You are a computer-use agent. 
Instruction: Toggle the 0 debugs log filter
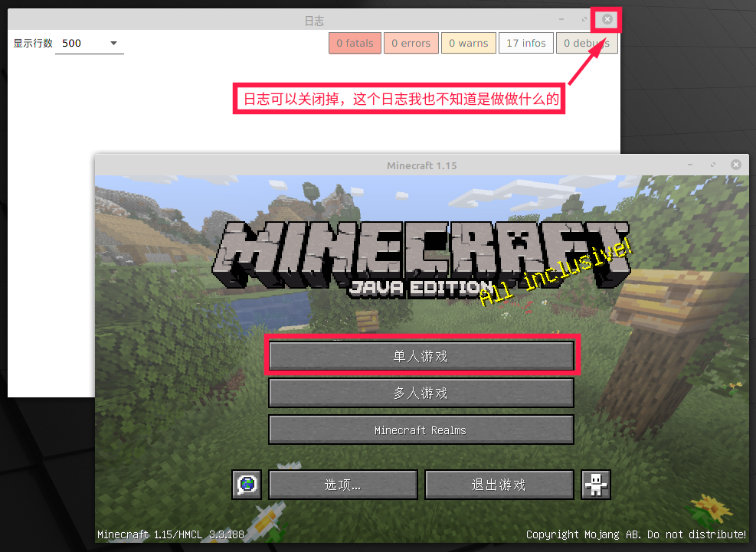(x=587, y=43)
